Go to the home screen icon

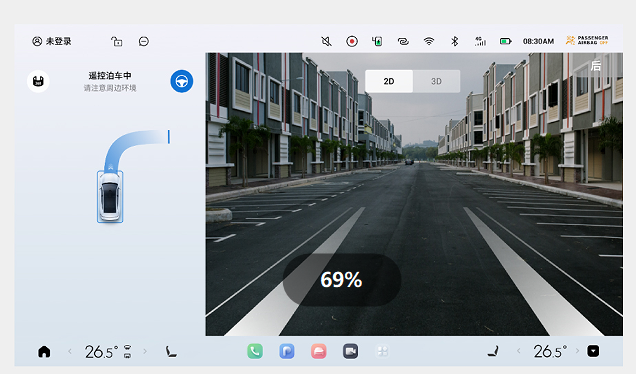tap(44, 351)
